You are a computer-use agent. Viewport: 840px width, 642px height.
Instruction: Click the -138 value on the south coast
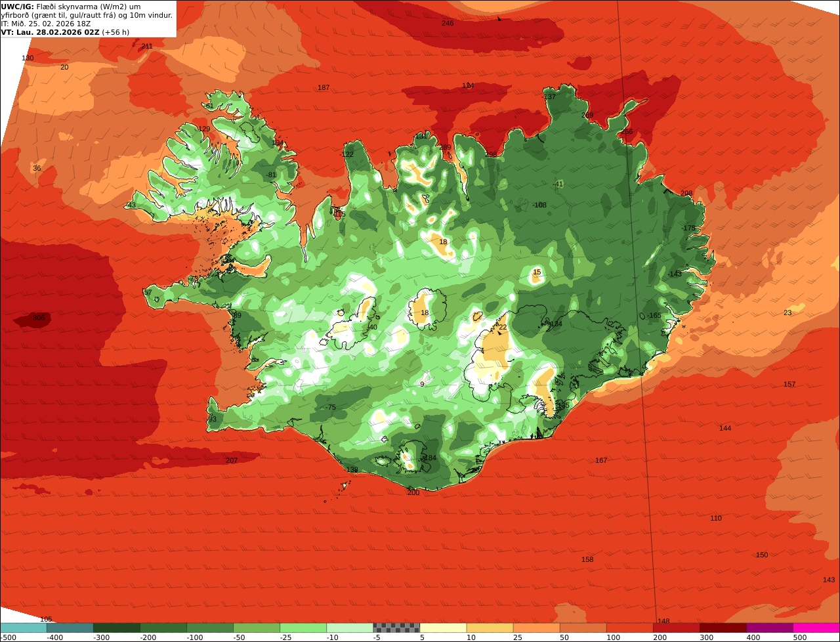351,469
